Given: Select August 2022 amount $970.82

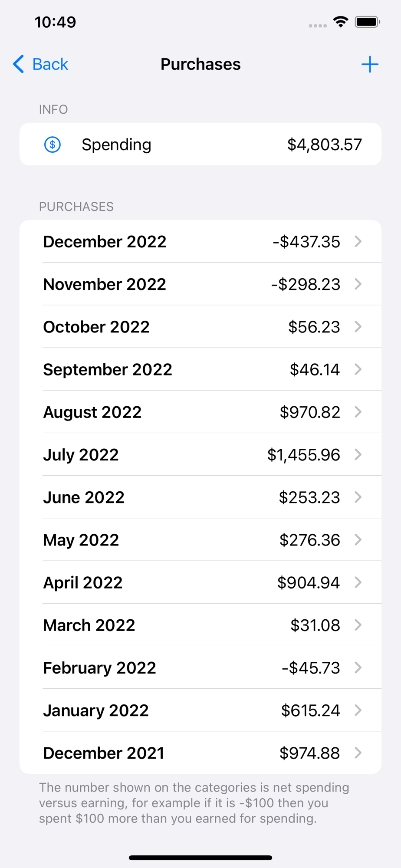Looking at the screenshot, I should point(310,412).
